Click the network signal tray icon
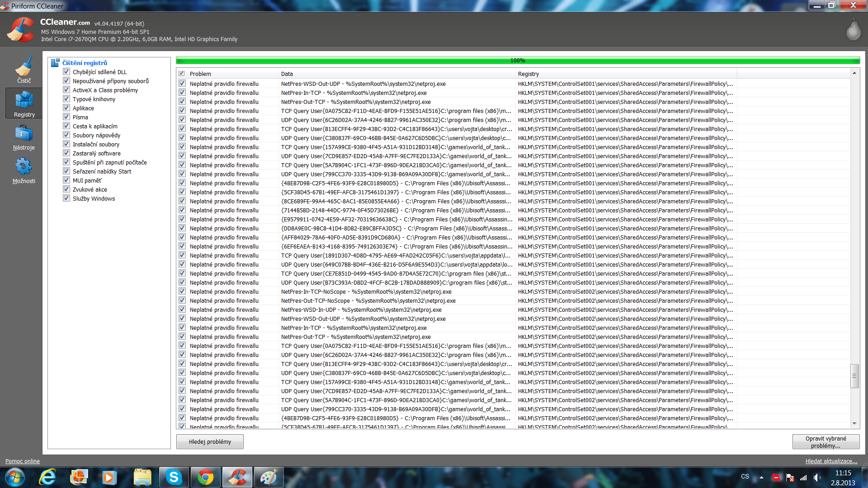868x488 pixels. point(803,477)
